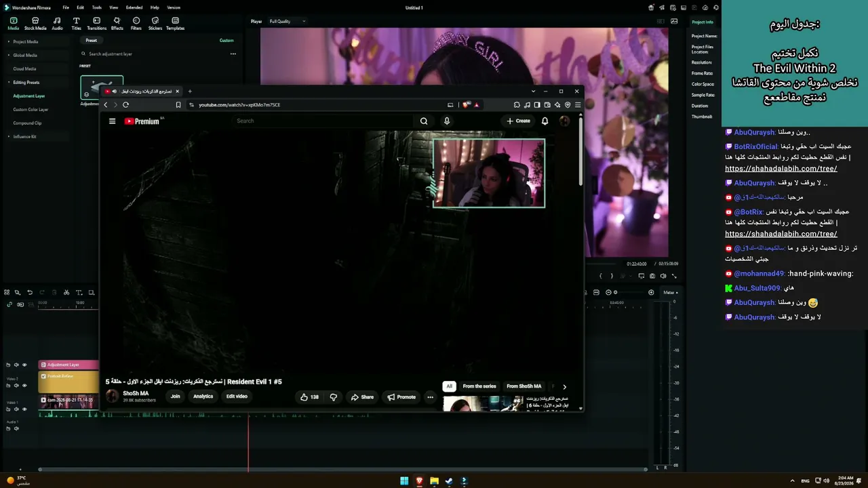The width and height of the screenshot is (868, 488).
Task: Open the Filters tab
Action: pyautogui.click(x=136, y=24)
